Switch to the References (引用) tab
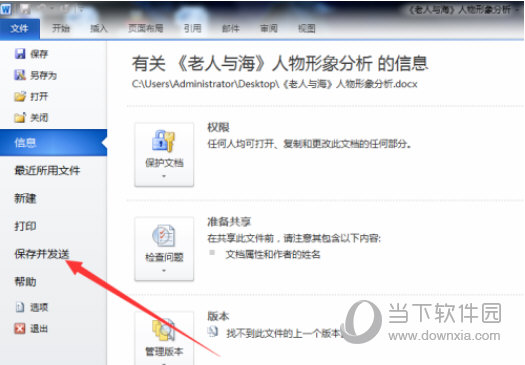 tap(193, 28)
